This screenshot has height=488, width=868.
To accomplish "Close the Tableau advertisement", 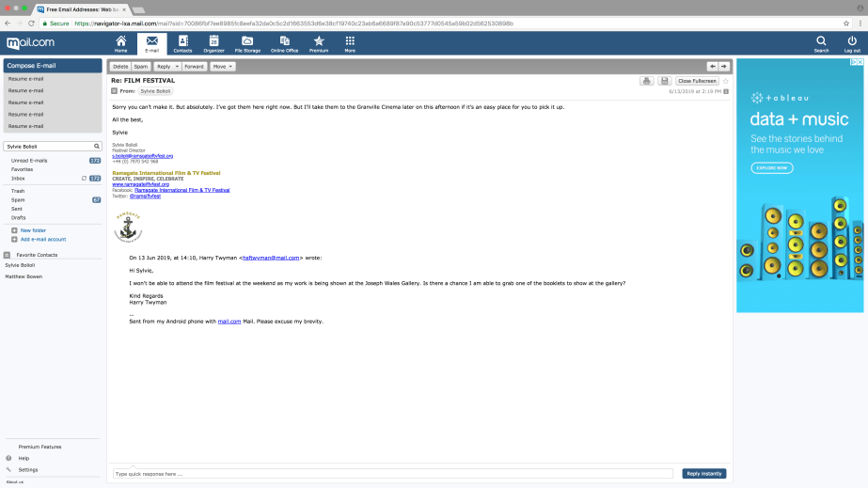I will click(860, 62).
